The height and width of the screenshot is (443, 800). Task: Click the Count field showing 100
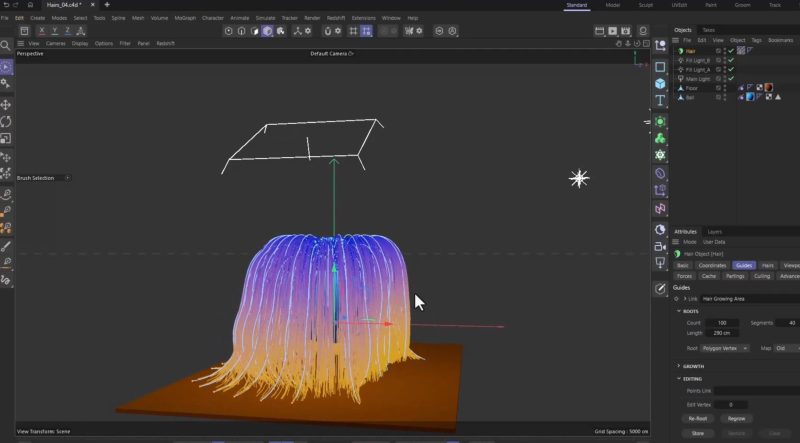pos(721,323)
